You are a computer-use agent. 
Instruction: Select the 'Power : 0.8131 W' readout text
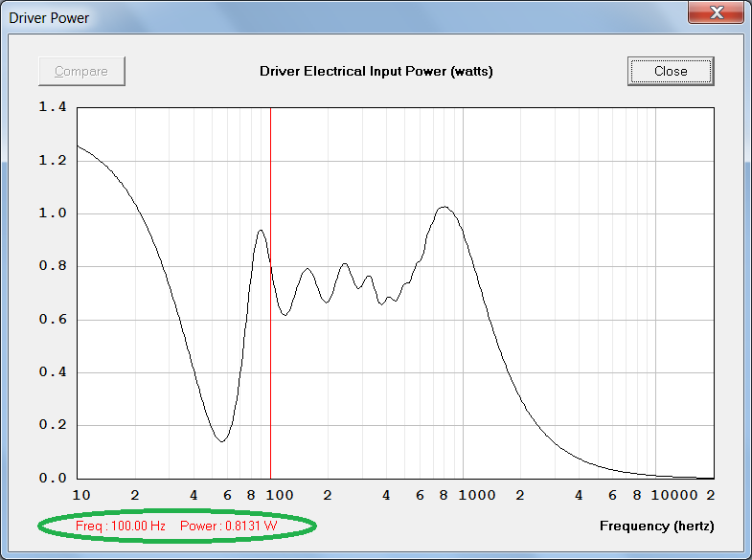click(229, 526)
